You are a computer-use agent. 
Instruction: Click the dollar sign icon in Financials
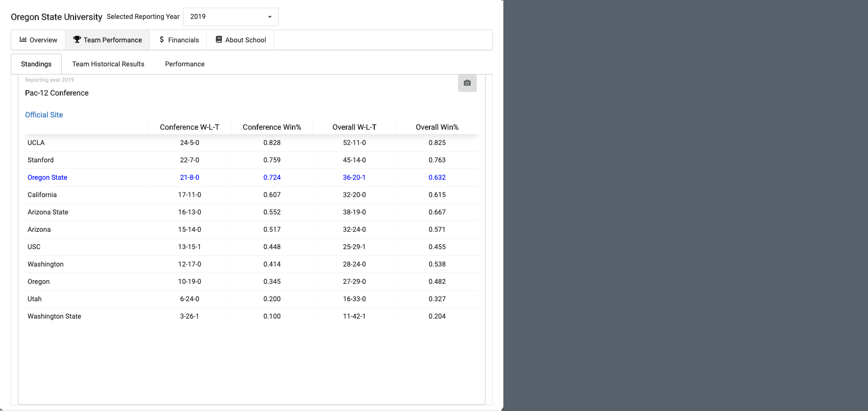[x=161, y=39]
